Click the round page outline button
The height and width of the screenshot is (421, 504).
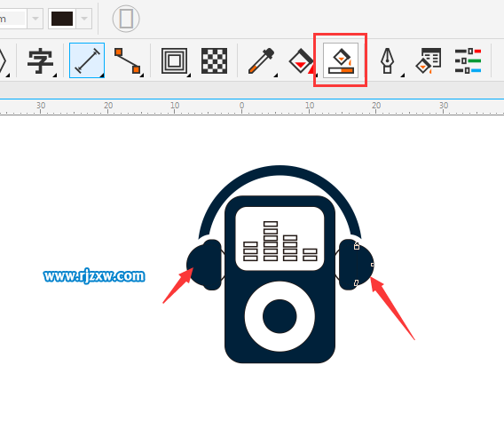point(126,19)
